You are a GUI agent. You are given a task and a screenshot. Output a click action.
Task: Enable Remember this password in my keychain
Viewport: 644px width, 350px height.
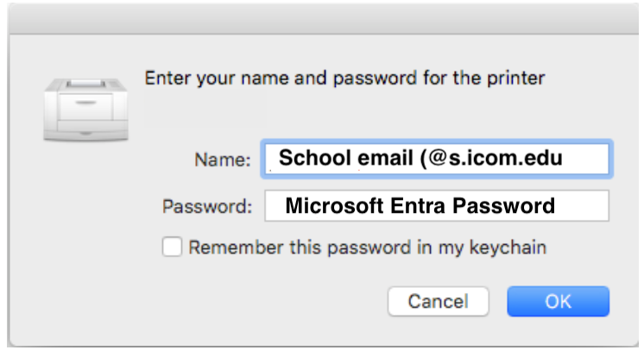173,247
